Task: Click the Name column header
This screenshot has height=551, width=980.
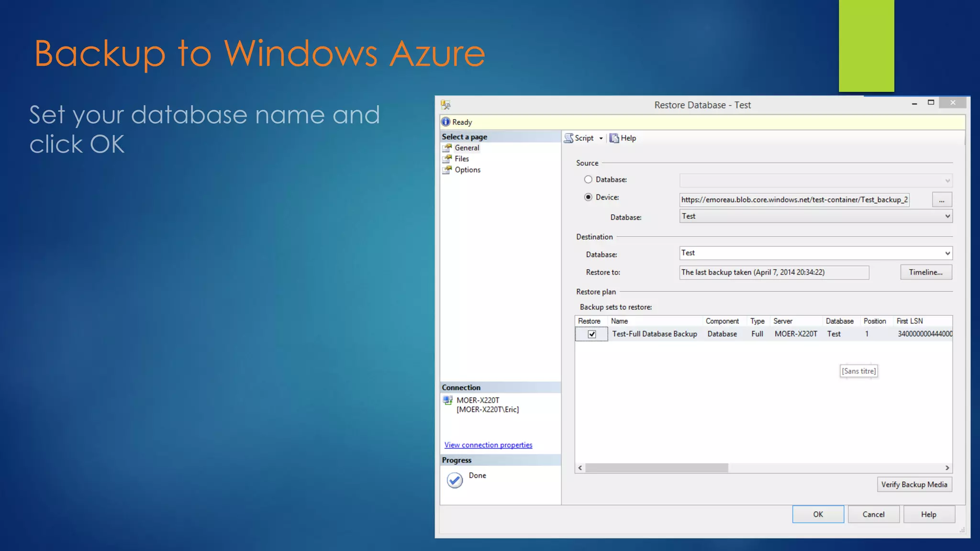Action: pos(655,321)
